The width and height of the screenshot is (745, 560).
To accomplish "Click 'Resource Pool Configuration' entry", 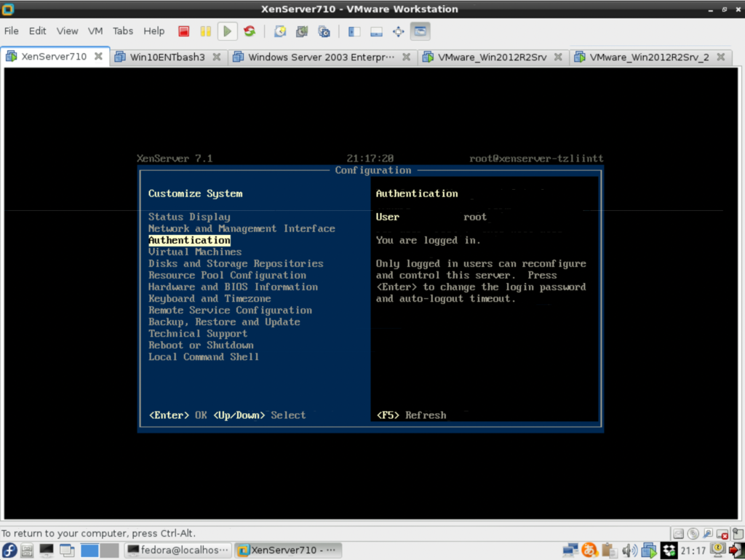I will [x=227, y=276].
